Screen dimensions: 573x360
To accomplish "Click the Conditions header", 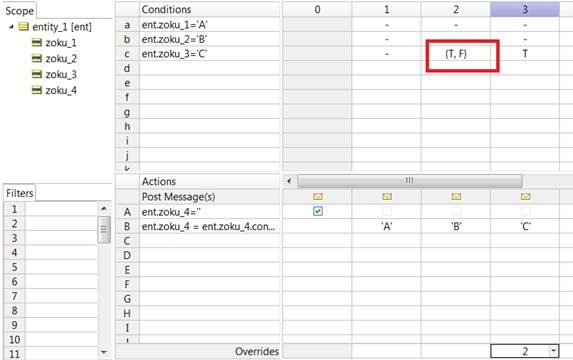I will click(x=209, y=10).
